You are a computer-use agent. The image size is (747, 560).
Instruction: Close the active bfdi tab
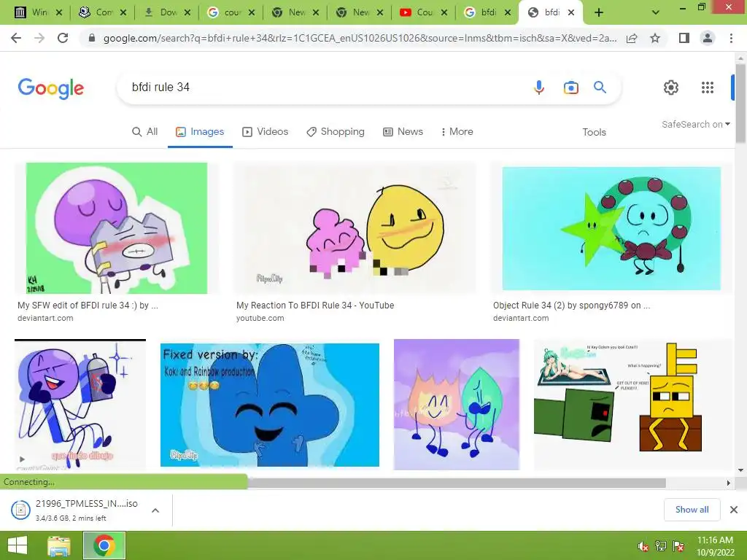573,13
